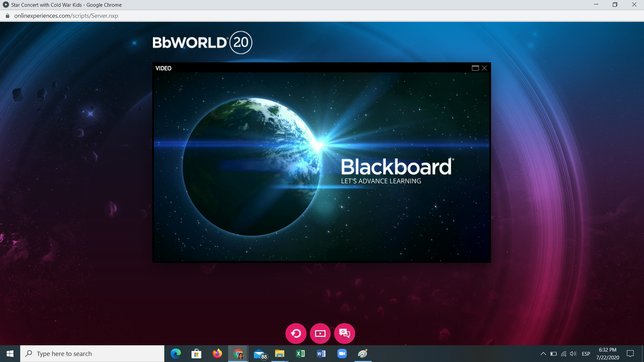Open the Wi-Fi network tray icon
Viewport: 644px width, 362px height.
pyautogui.click(x=563, y=354)
